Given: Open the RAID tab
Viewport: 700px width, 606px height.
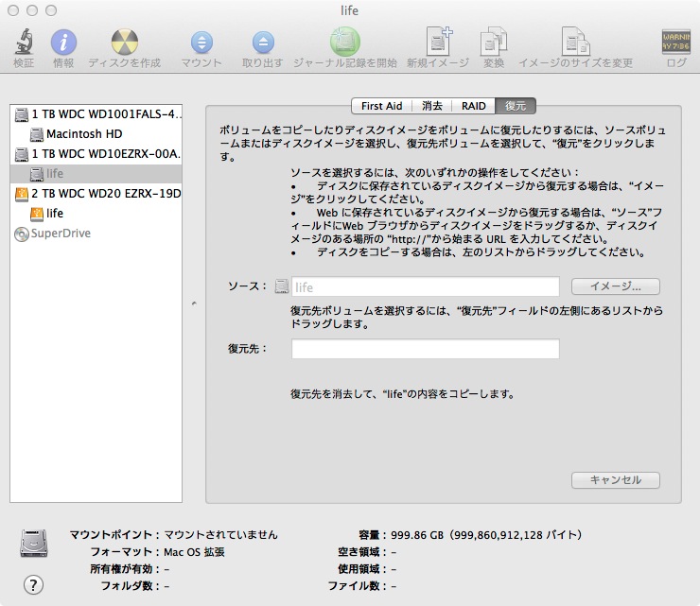Looking at the screenshot, I should coord(473,106).
